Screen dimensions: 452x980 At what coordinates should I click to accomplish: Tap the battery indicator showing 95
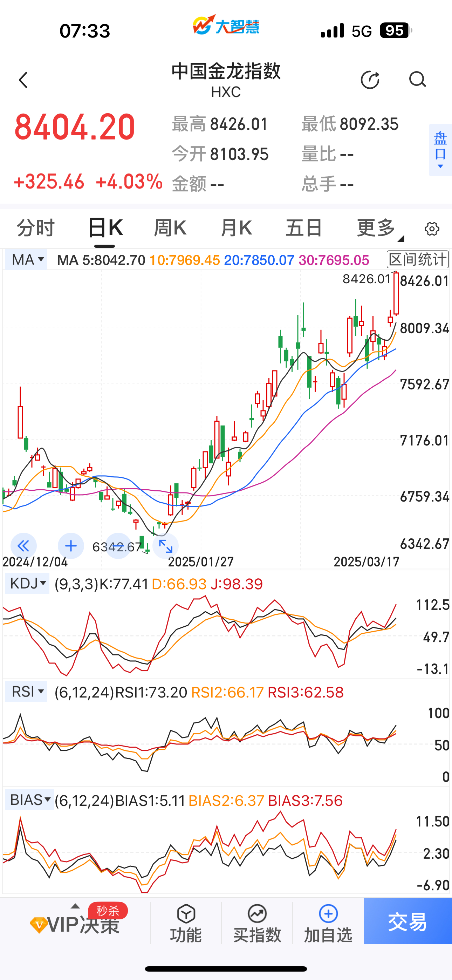pos(396,30)
